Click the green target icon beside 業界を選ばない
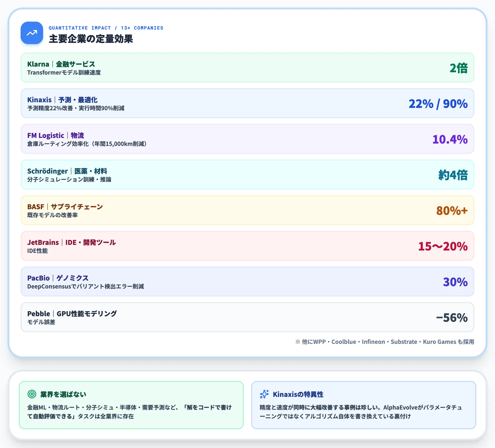 (32, 394)
